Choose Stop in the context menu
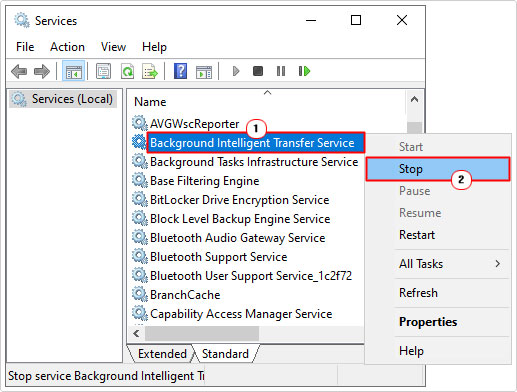The image size is (517, 392). click(x=438, y=169)
